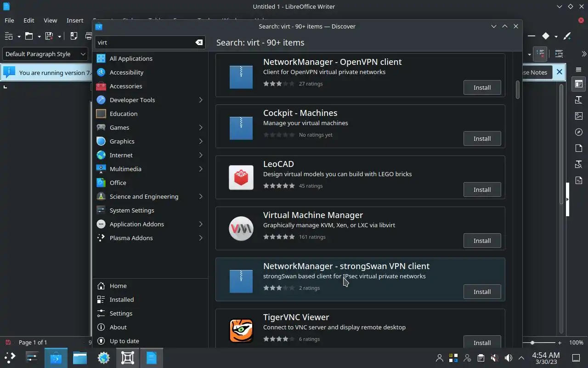Click Writer document modified save indicator
The width and height of the screenshot is (588, 368).
(8, 342)
